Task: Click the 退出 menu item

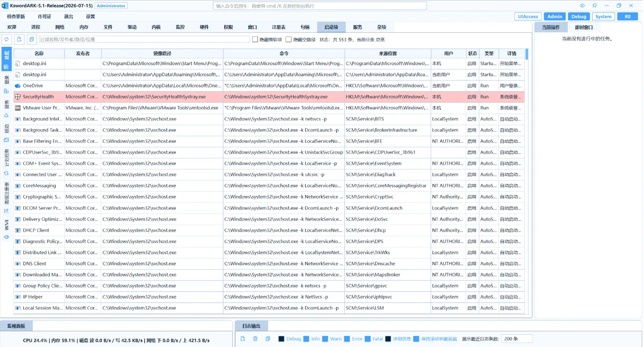Action: (x=69, y=17)
